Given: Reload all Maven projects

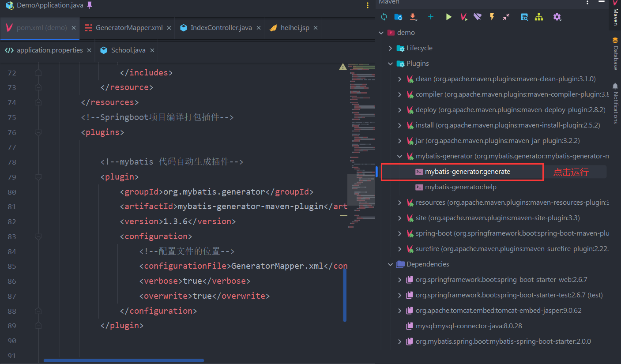Looking at the screenshot, I should point(384,17).
